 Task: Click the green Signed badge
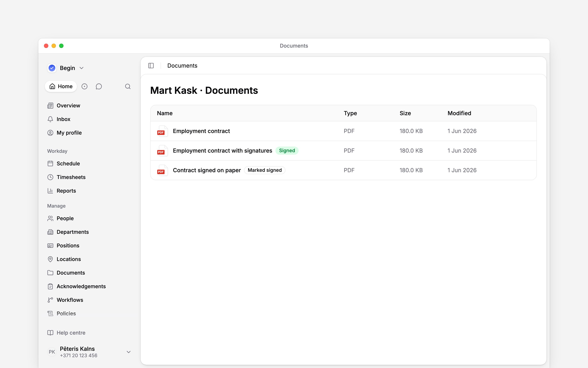coord(287,151)
